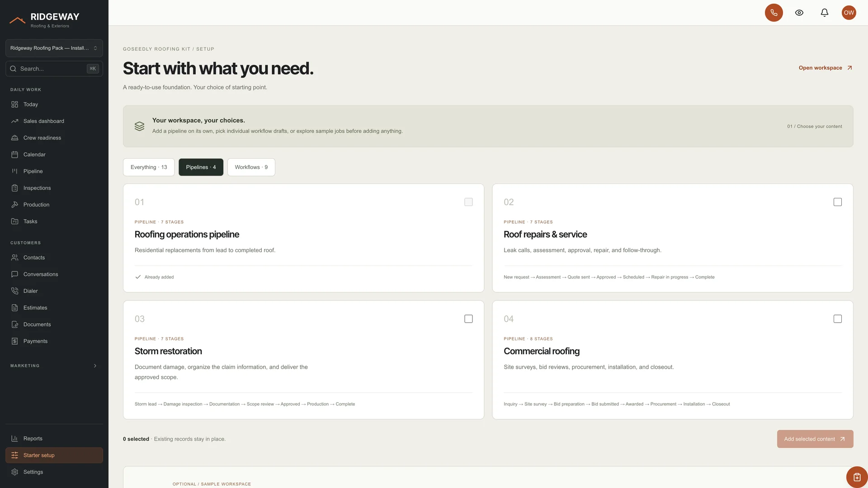Viewport: 868px width, 488px height.
Task: Click the Sales dashboard trend icon
Action: click(x=14, y=121)
